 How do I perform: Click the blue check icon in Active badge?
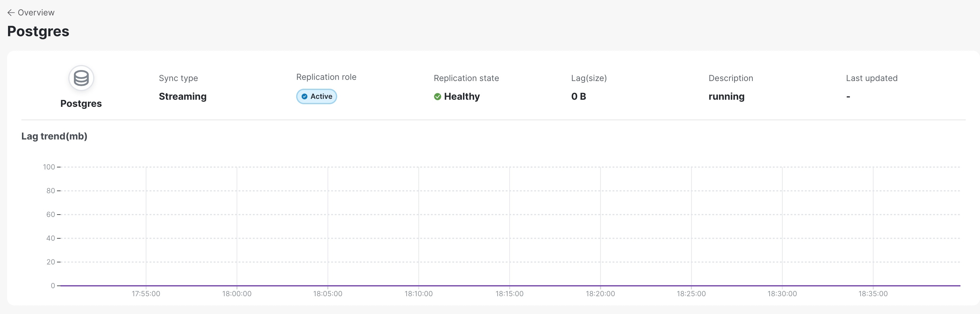pos(304,97)
